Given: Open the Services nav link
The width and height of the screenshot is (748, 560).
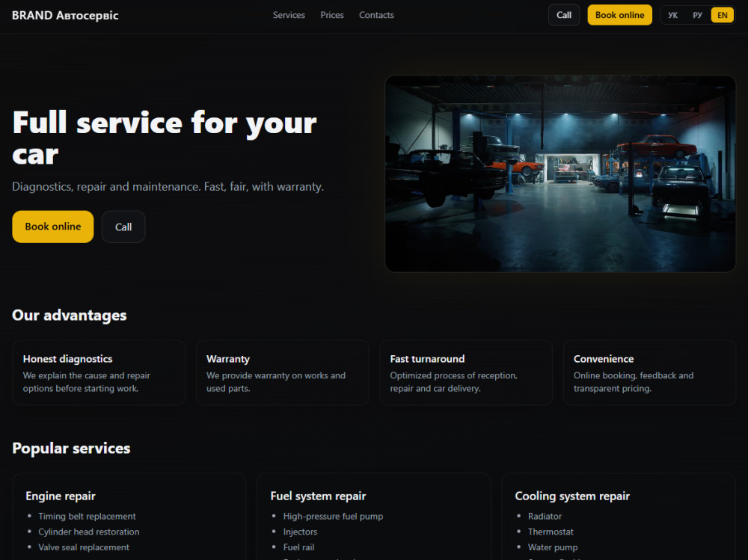Looking at the screenshot, I should pos(289,15).
